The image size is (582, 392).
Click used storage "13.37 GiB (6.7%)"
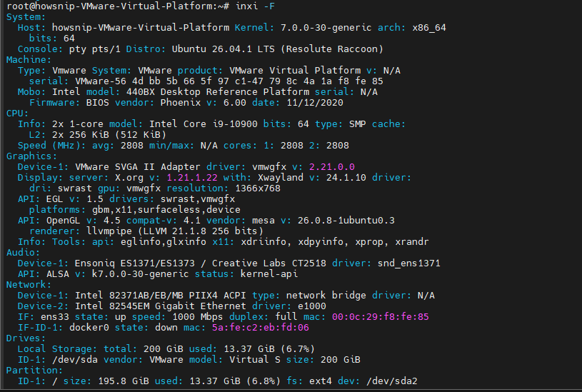point(269,349)
